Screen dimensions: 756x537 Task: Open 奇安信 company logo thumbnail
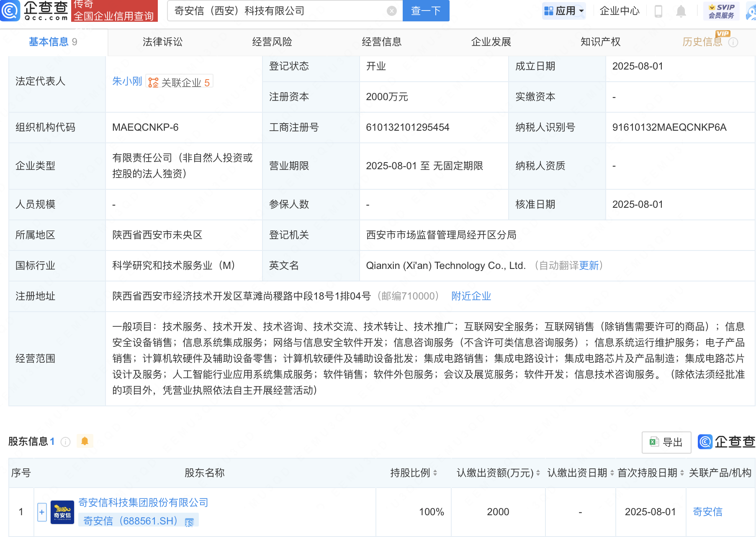pyautogui.click(x=62, y=512)
